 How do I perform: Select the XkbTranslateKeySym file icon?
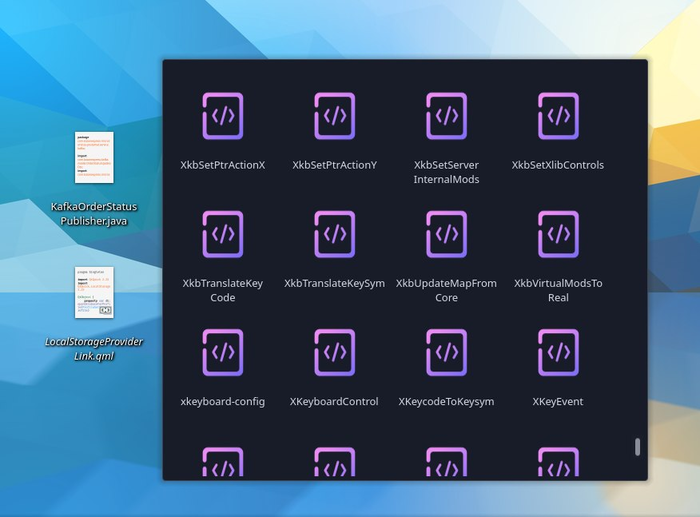[334, 234]
